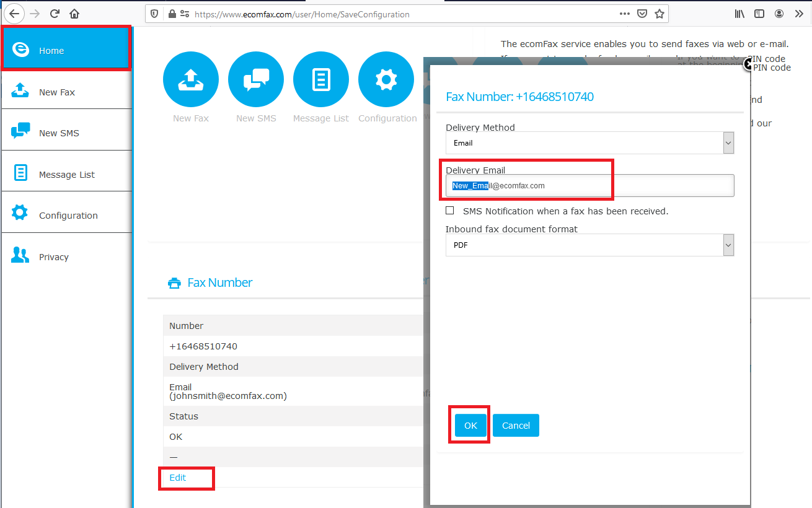Viewport: 812px width, 508px height.
Task: Click the 'Fax Number: +16468510740' dialog title
Action: tap(520, 97)
